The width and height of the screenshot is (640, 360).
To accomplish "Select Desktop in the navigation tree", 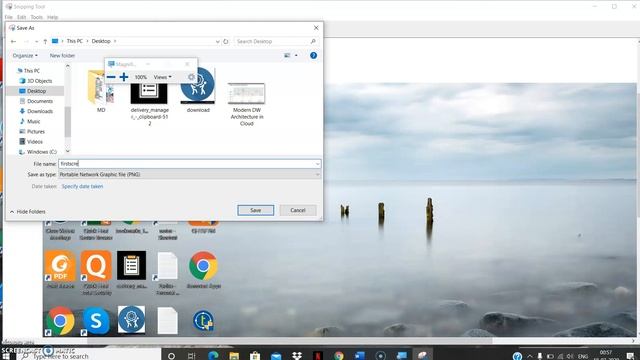I will point(36,91).
